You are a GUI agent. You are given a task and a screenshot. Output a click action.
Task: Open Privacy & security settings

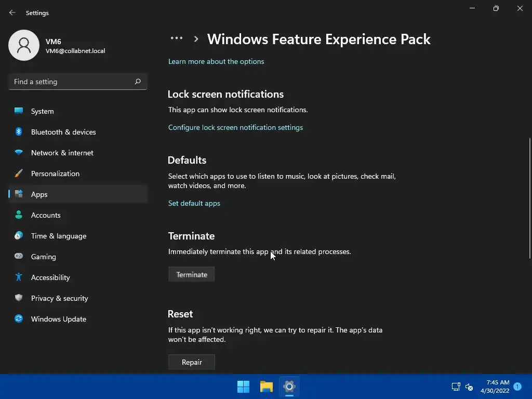(x=78, y=298)
